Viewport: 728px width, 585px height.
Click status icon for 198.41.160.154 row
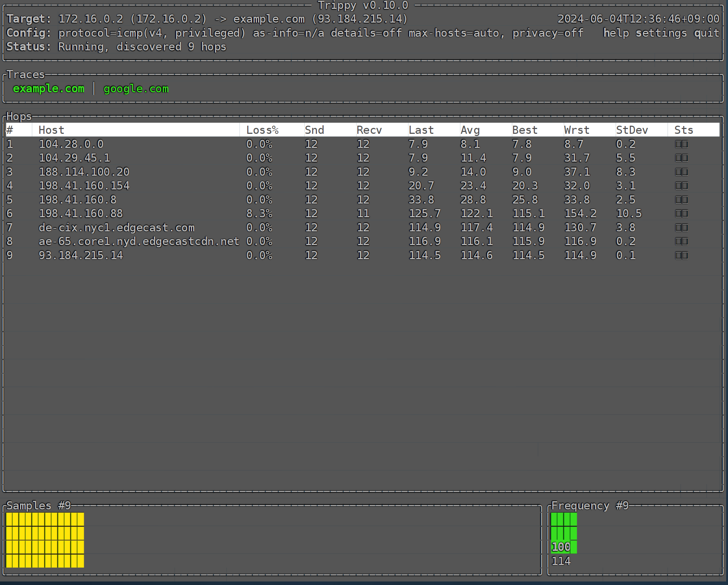(x=681, y=186)
